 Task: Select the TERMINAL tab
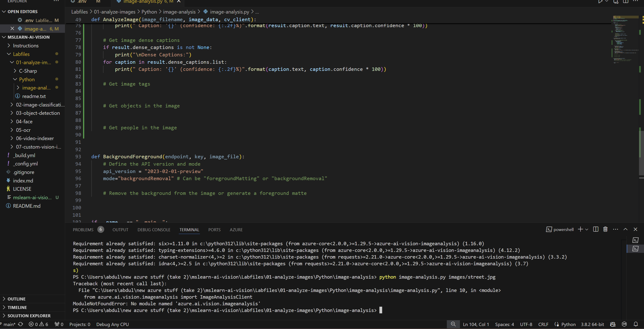[x=189, y=230]
